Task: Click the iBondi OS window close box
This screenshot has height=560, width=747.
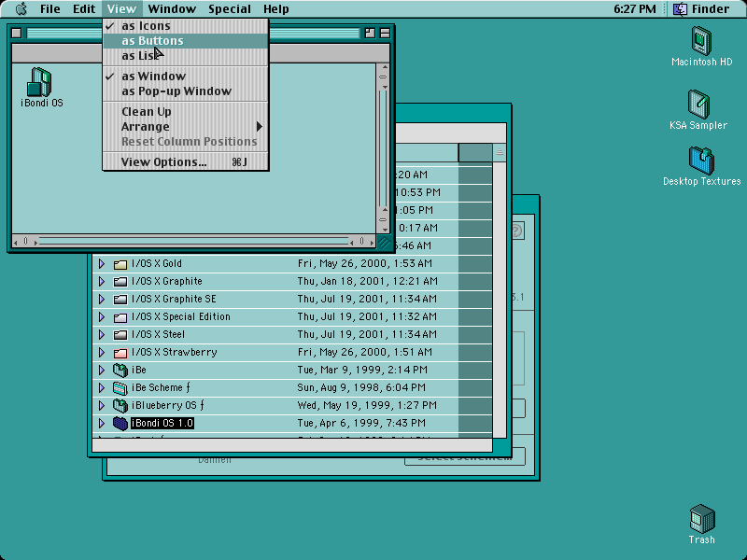Action: pos(16,33)
